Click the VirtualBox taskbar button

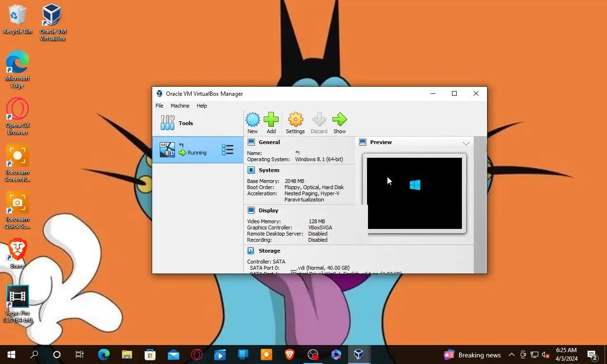[359, 355]
